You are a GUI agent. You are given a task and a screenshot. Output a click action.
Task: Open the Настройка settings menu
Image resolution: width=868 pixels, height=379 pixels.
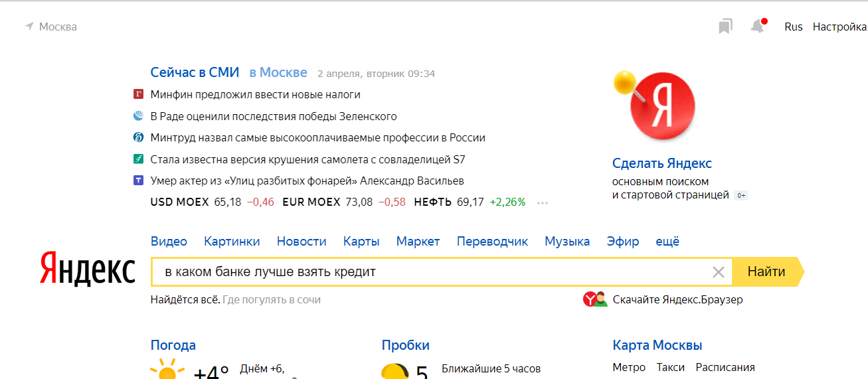point(840,27)
